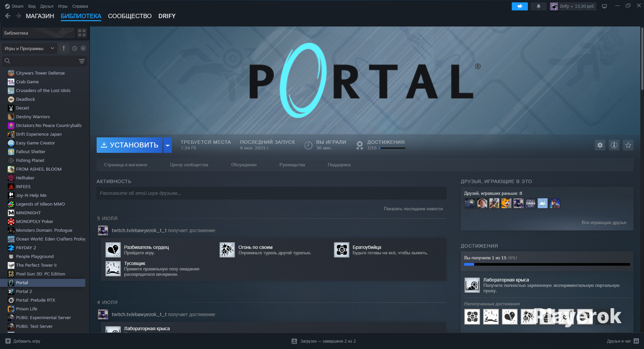Click the 1 из 15 achievements progress bar
Viewport: 644px width, 349px height.
(547, 265)
